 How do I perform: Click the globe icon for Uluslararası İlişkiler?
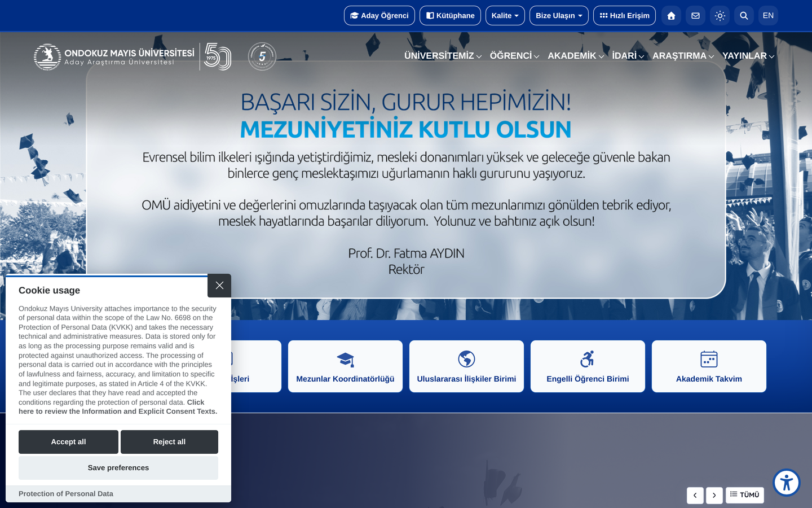(466, 359)
